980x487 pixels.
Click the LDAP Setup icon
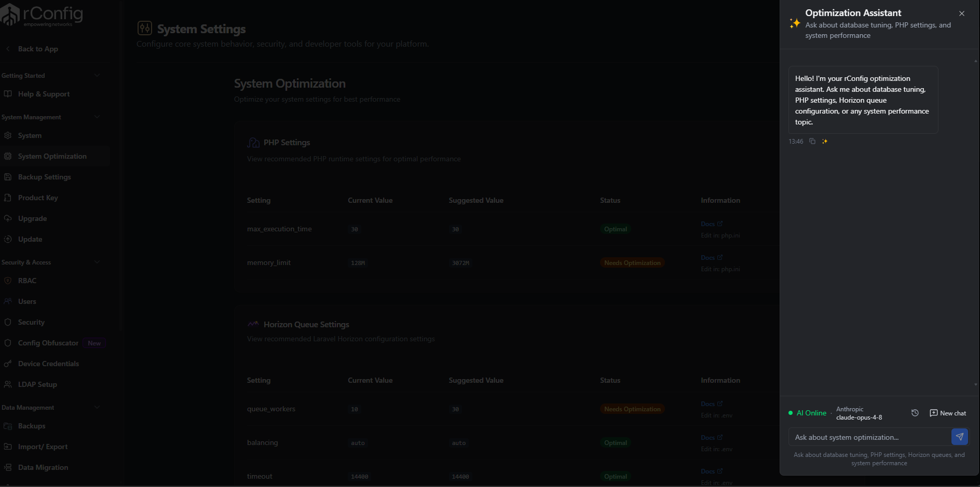[x=8, y=384]
